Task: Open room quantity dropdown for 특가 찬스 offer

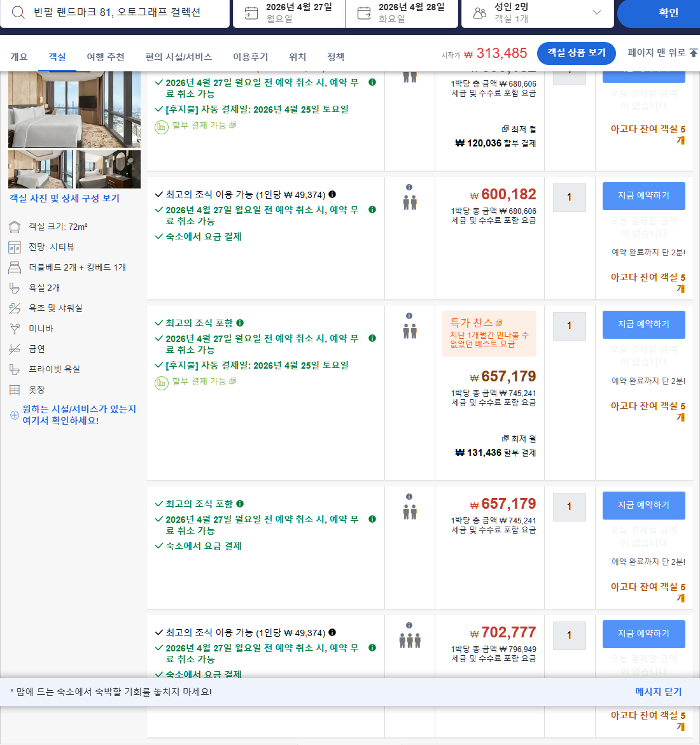Action: pyautogui.click(x=570, y=326)
